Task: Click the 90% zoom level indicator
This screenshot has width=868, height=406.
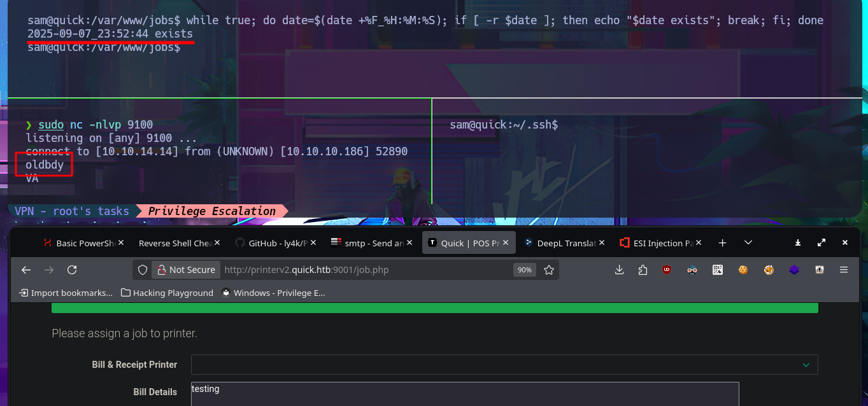Action: 524,270
